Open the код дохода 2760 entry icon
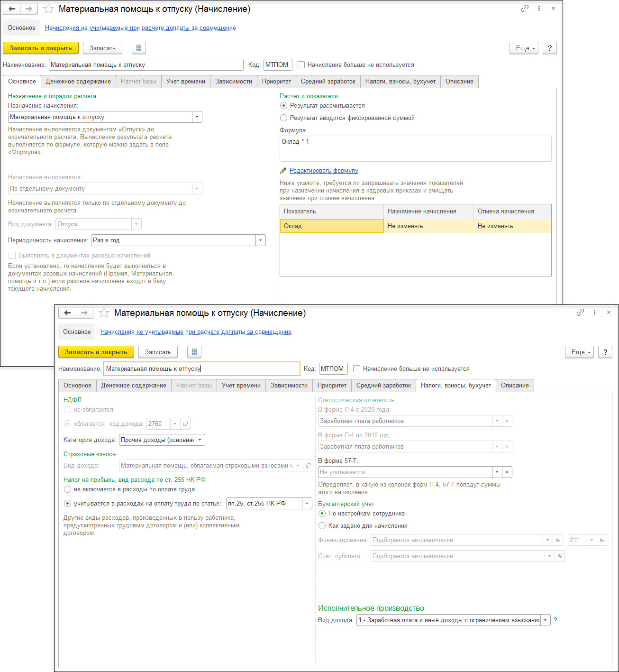 tap(185, 424)
